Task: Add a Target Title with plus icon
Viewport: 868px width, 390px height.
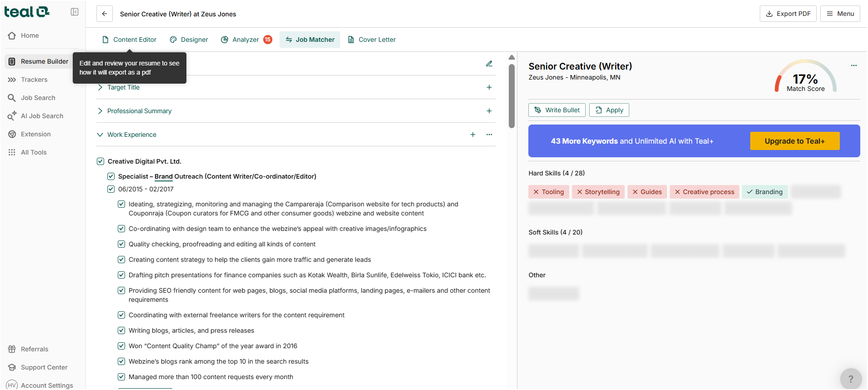Action: pos(489,87)
